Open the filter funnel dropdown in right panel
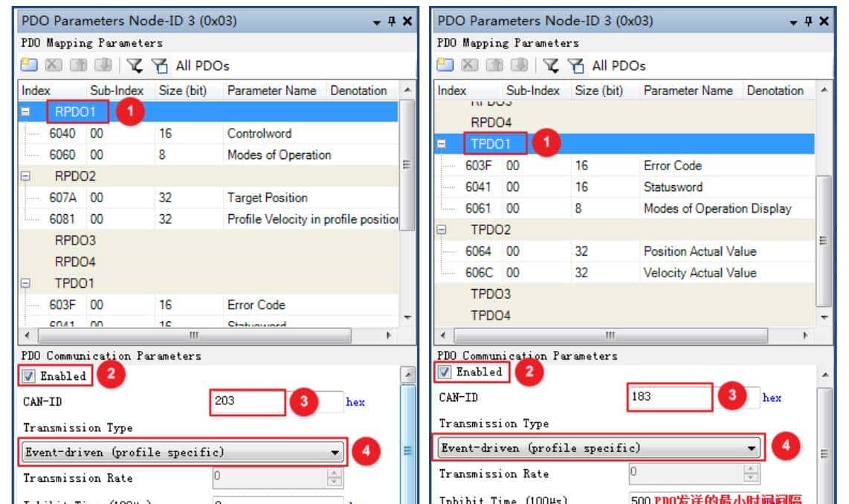This screenshot has width=849, height=504. (x=551, y=65)
